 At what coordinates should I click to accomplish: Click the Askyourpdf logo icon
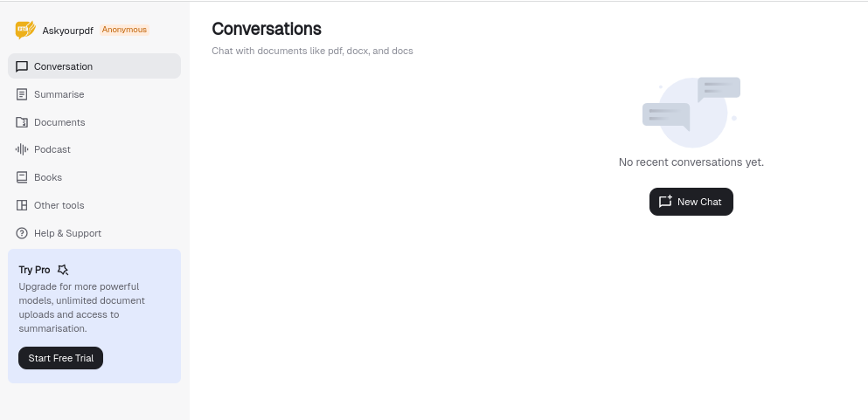coord(25,30)
